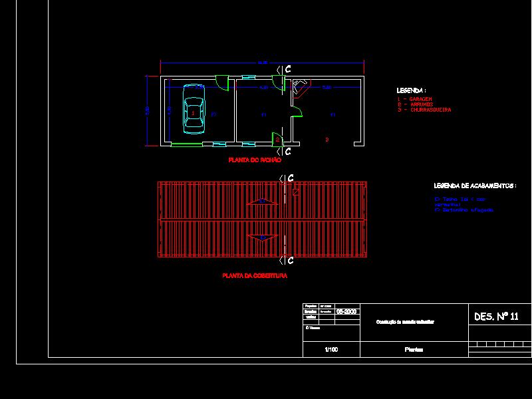The image size is (532, 399).
Task: Select 'LEGENDA DE ACABAMENTOS :' heading
Action: [x=474, y=186]
